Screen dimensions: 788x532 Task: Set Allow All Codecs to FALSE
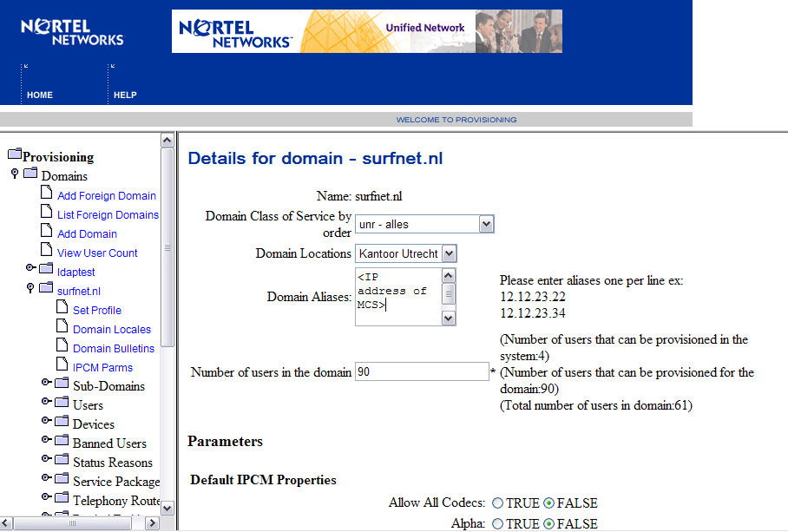click(548, 502)
